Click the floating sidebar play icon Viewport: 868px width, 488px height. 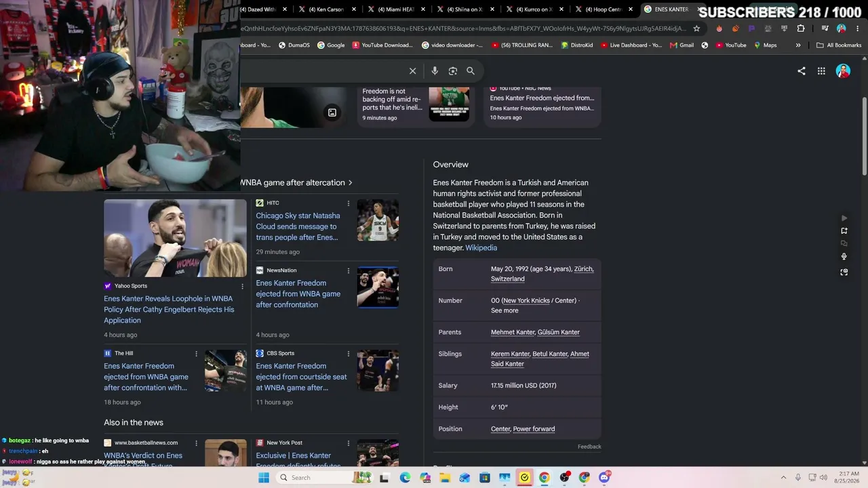844,218
